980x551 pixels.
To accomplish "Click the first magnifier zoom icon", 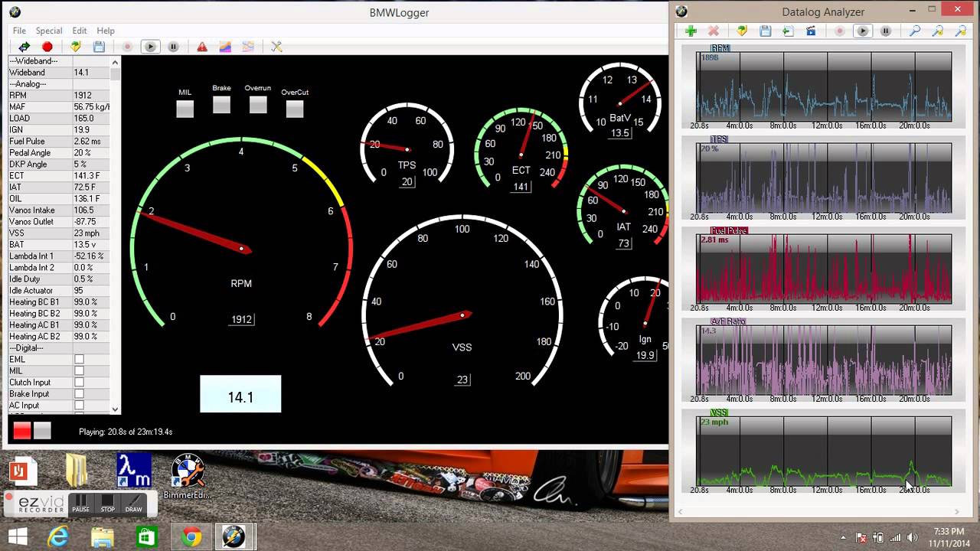I will [914, 31].
